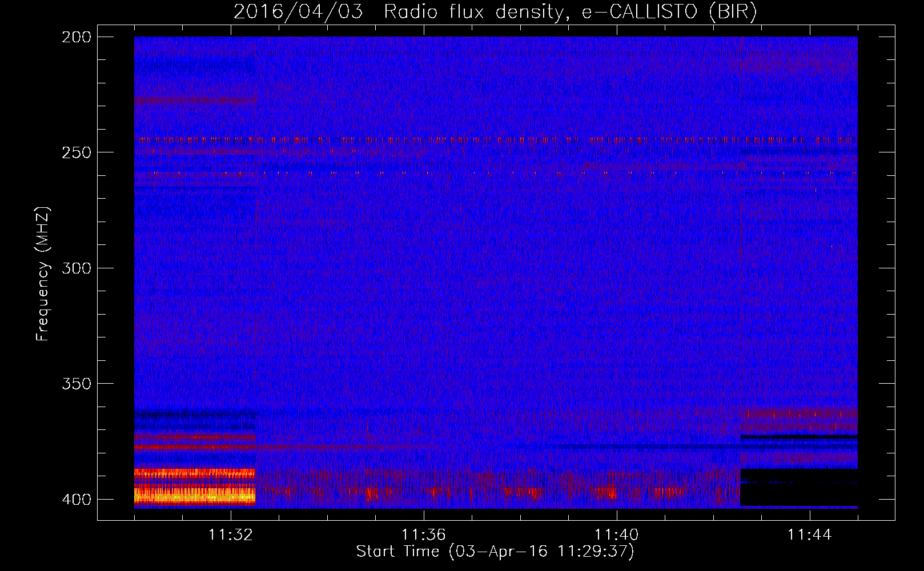The width and height of the screenshot is (924, 571).
Task: Click the '200' frequency axis label
Action: (77, 37)
